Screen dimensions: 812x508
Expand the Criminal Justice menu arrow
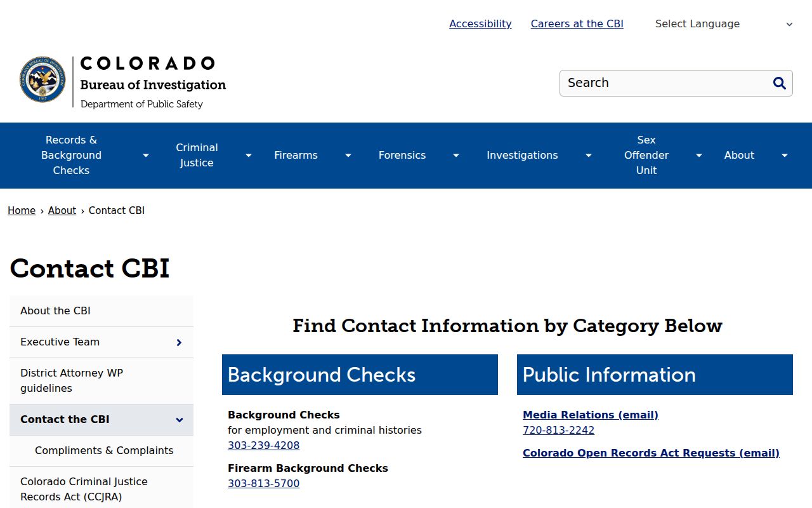[x=249, y=156]
